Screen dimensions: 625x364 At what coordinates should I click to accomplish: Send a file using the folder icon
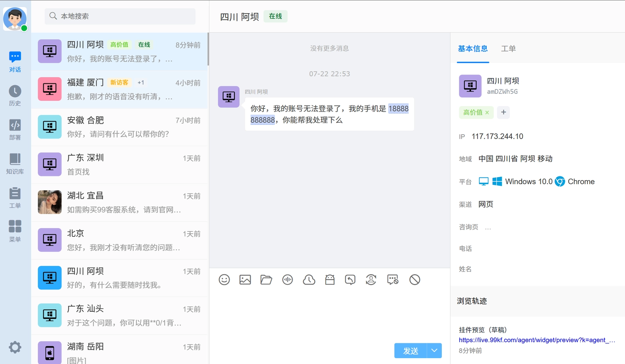266,280
